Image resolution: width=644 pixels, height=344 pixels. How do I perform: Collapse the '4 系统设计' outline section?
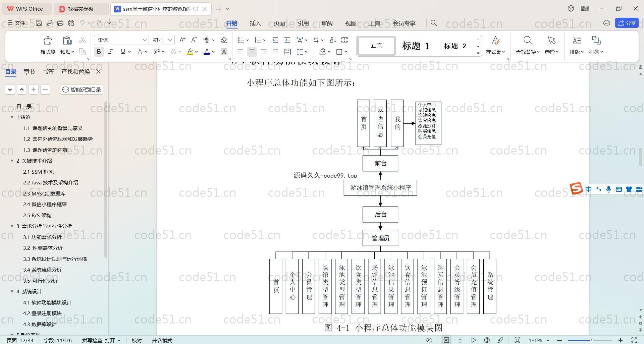pyautogui.click(x=12, y=292)
